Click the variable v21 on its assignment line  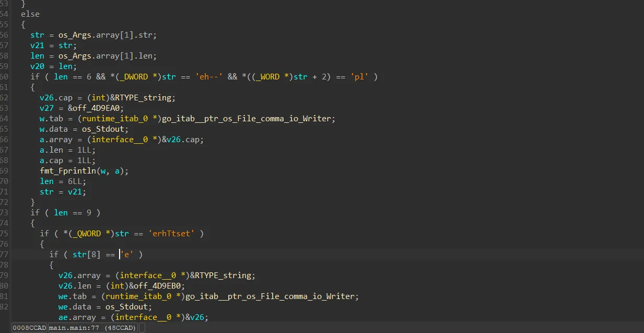pyautogui.click(x=37, y=45)
